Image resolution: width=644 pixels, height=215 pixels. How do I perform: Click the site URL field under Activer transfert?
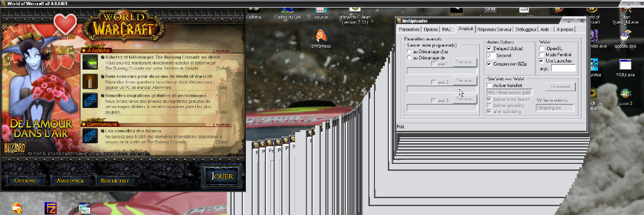(509, 92)
